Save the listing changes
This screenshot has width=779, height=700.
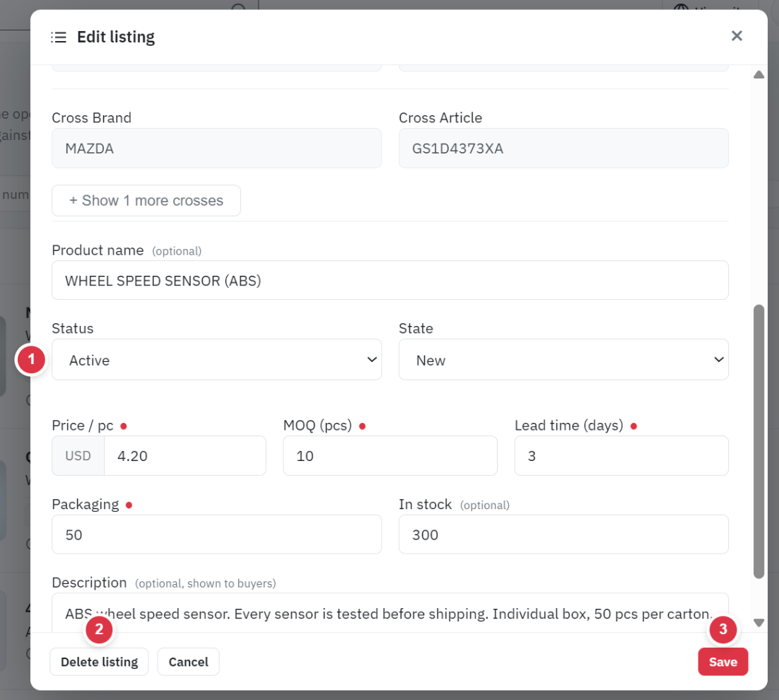pos(723,662)
